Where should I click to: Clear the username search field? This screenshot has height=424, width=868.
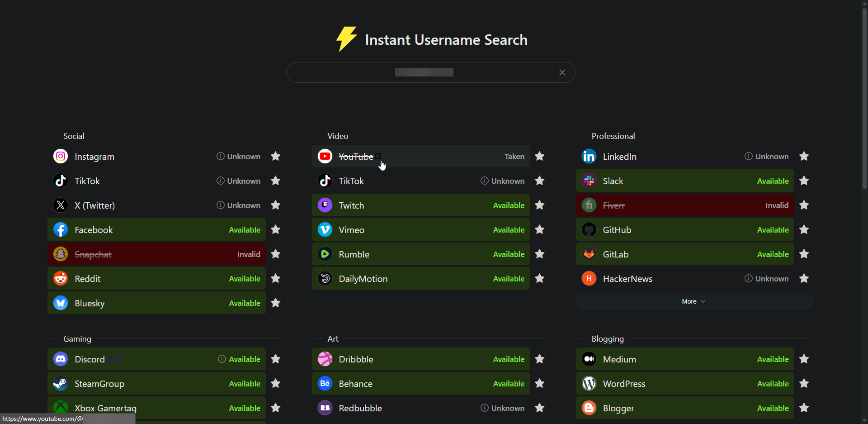click(x=562, y=72)
